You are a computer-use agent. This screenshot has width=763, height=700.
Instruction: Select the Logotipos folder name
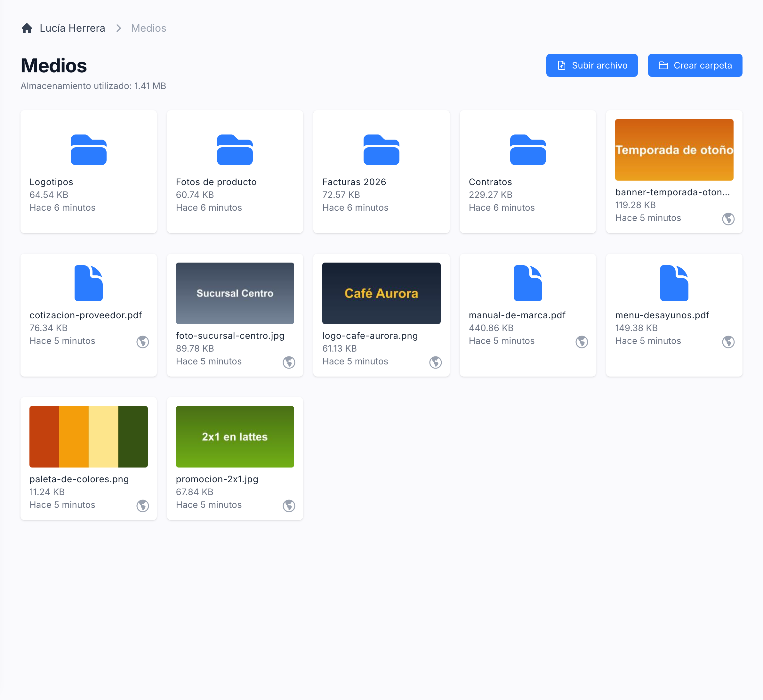click(x=52, y=182)
